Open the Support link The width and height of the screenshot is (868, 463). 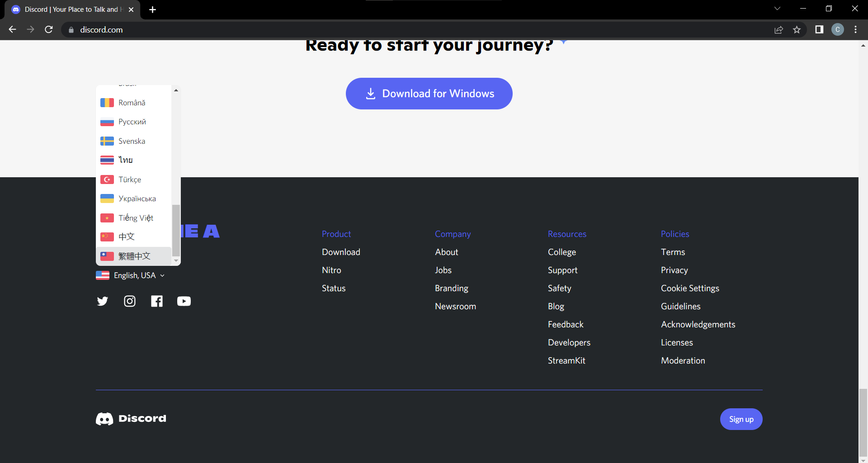pyautogui.click(x=562, y=270)
